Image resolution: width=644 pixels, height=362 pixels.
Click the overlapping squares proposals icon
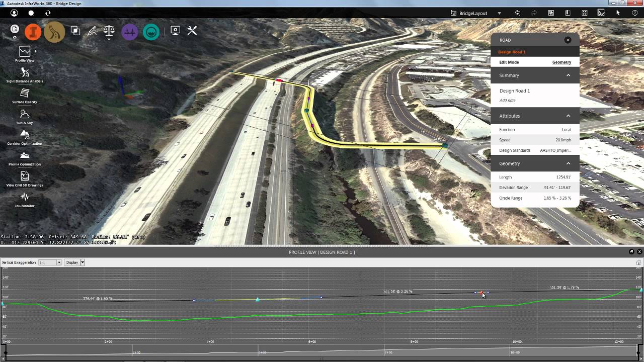point(75,31)
